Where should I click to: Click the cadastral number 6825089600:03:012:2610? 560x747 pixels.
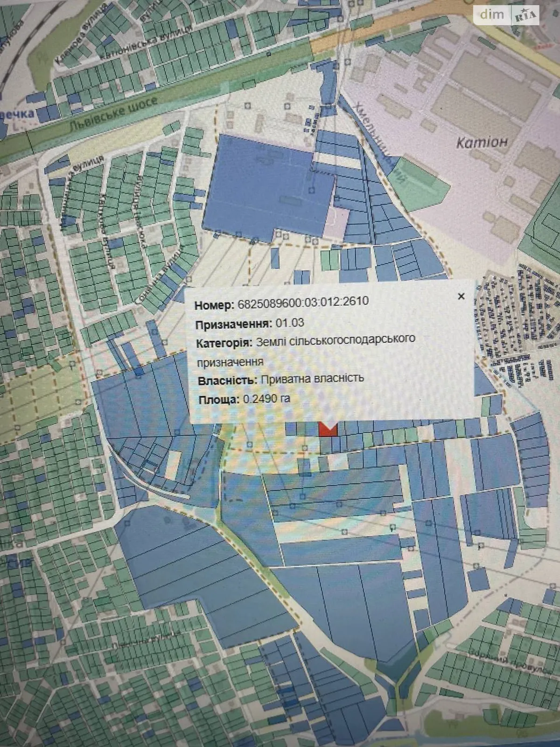tap(303, 303)
